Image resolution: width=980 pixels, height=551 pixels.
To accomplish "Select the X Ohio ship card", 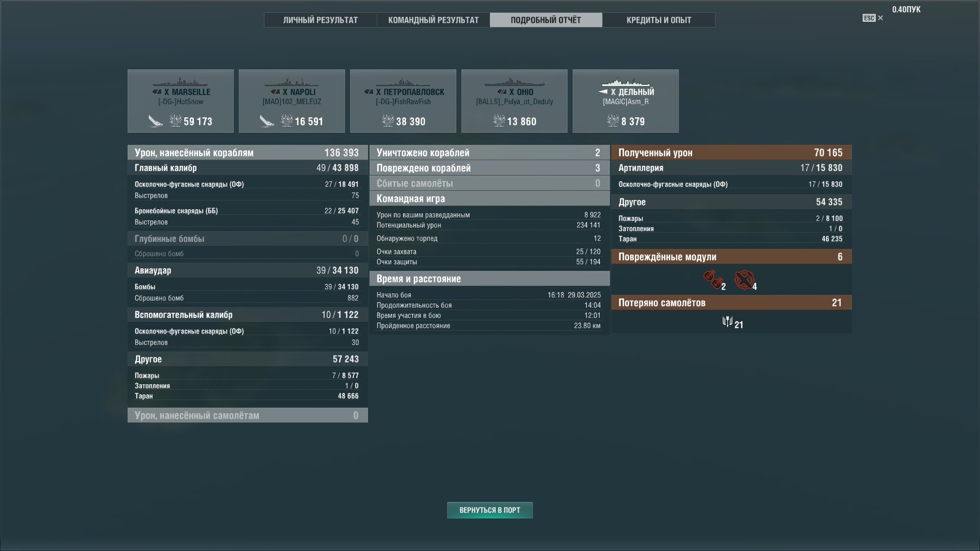I will pyautogui.click(x=514, y=101).
